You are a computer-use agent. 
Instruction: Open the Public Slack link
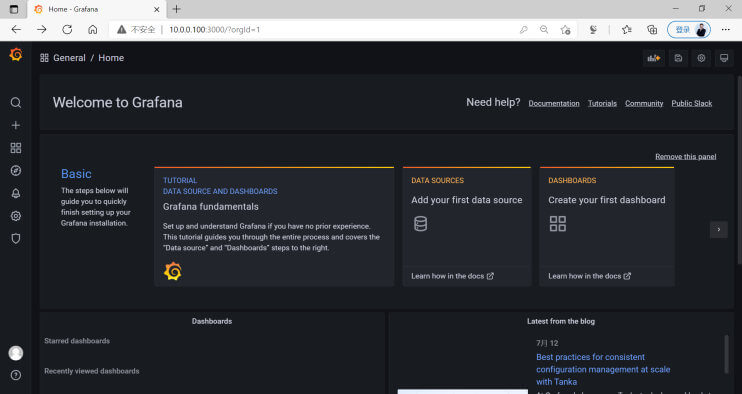point(691,103)
